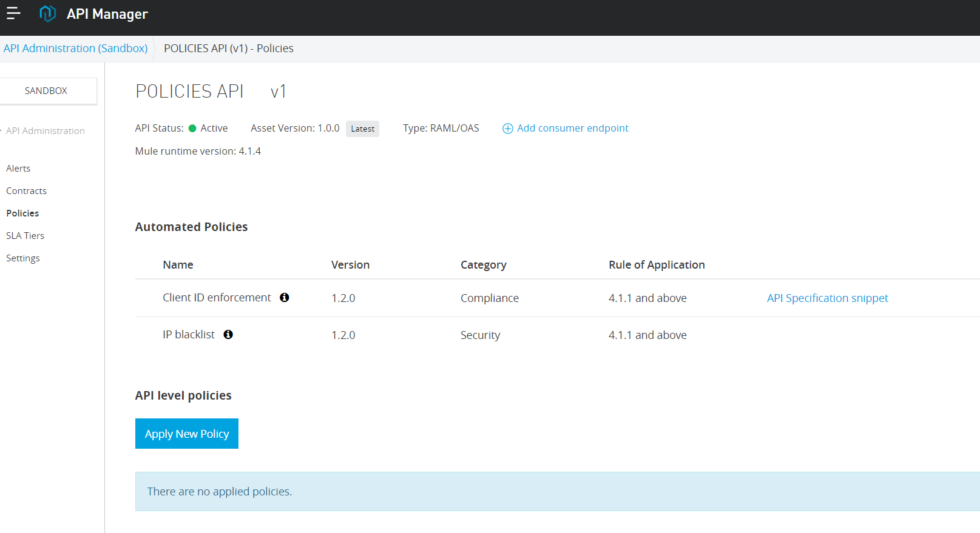Image resolution: width=980 pixels, height=533 pixels.
Task: Click the Apply New Policy button
Action: coord(186,434)
